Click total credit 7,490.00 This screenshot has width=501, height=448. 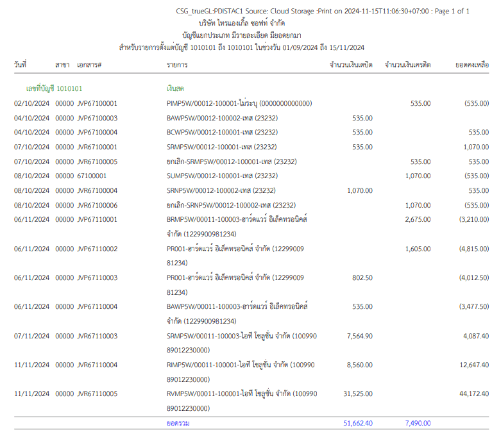[418, 423]
